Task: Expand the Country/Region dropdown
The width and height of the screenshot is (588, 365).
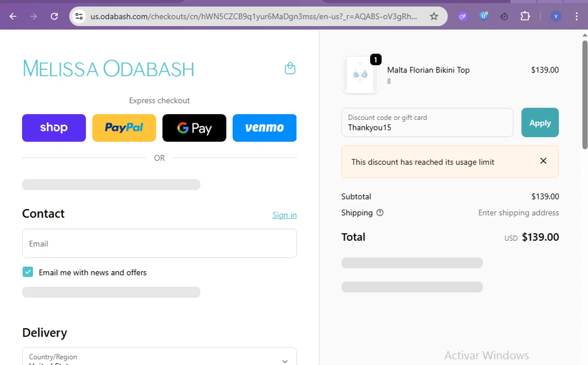Action: (160, 356)
